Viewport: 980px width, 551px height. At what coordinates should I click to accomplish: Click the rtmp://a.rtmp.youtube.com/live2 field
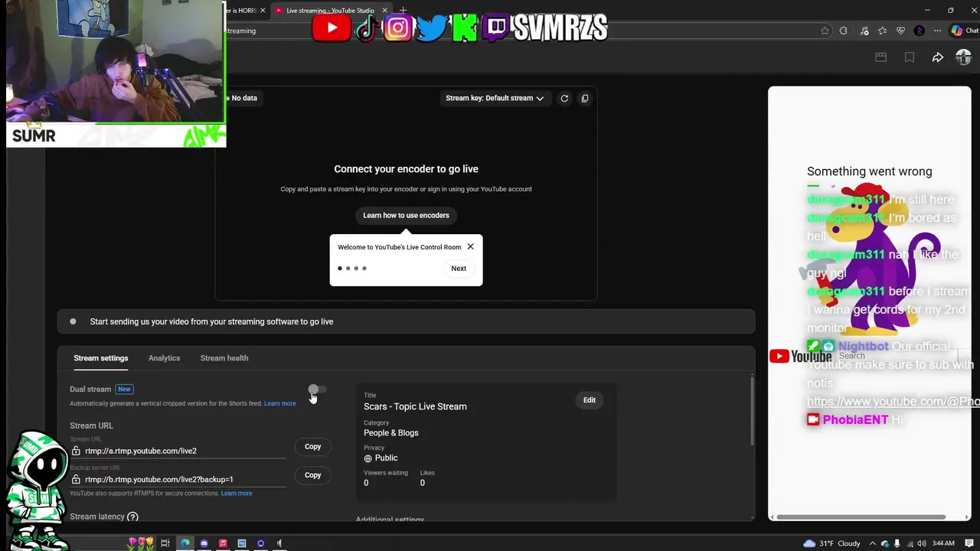pos(178,451)
